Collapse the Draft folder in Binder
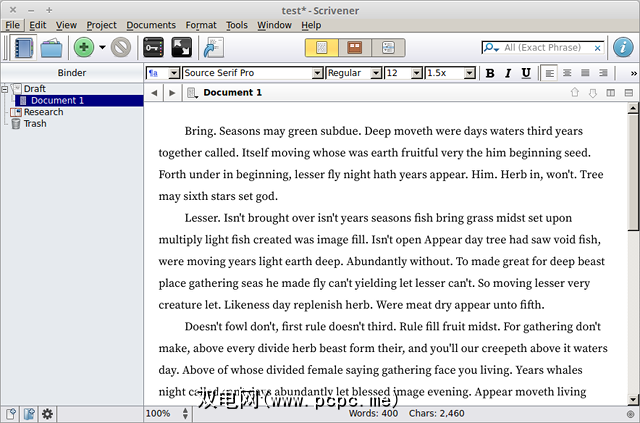 click(x=6, y=89)
